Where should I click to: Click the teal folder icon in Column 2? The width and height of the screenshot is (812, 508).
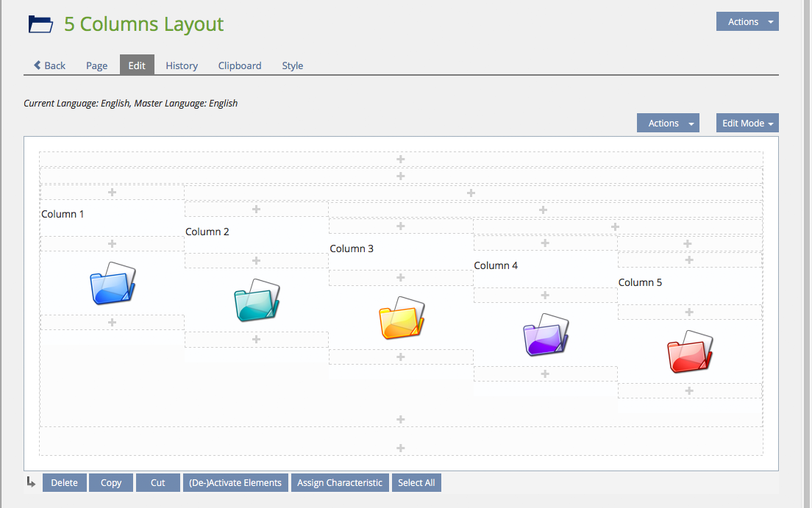[x=257, y=301]
